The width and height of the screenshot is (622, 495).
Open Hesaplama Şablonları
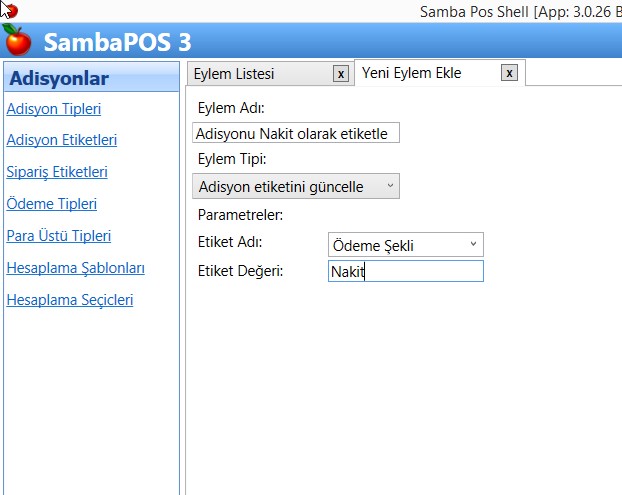(x=76, y=268)
